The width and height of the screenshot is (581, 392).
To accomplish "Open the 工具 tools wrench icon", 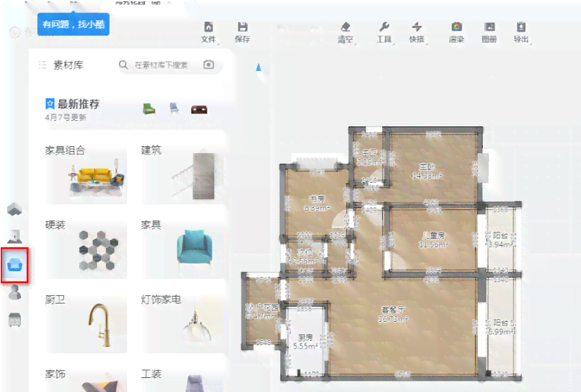I will point(384,27).
